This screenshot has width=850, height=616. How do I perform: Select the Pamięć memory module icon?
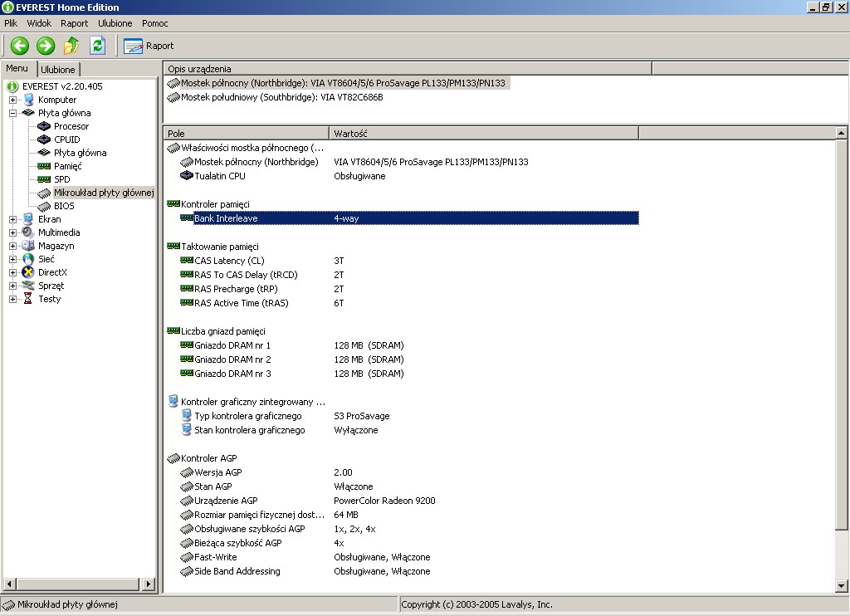[44, 166]
